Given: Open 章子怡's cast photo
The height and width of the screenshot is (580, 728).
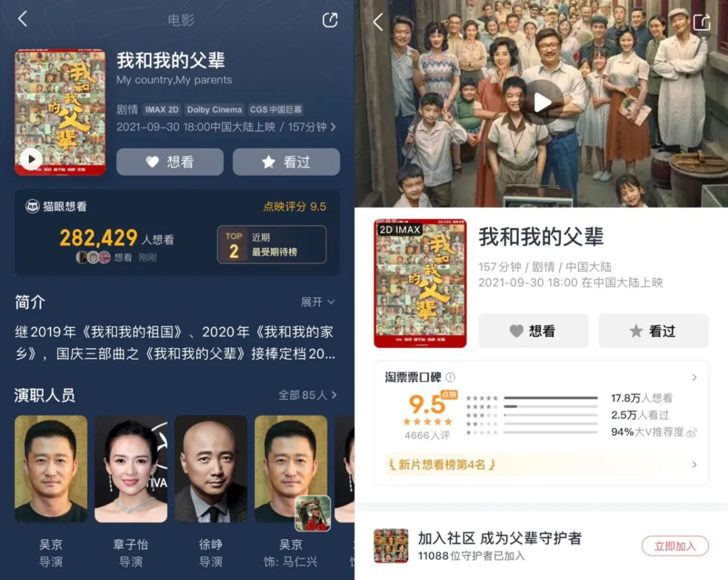Looking at the screenshot, I should pyautogui.click(x=131, y=469).
